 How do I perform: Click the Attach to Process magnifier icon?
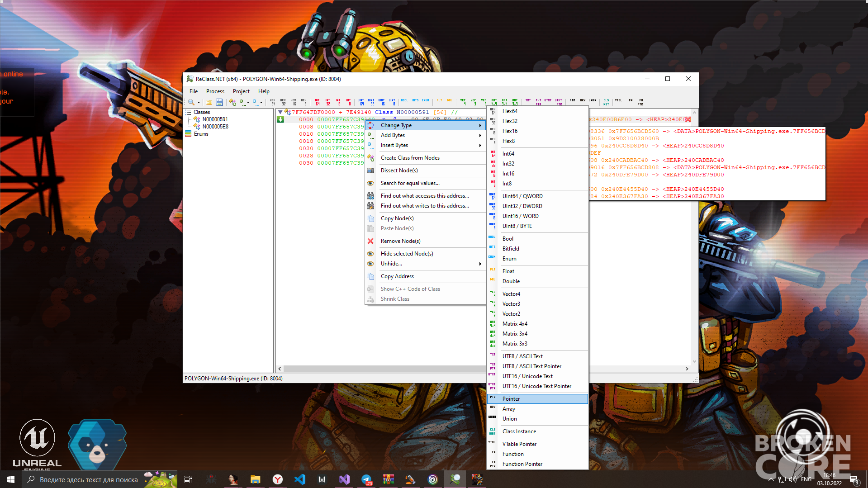click(192, 102)
